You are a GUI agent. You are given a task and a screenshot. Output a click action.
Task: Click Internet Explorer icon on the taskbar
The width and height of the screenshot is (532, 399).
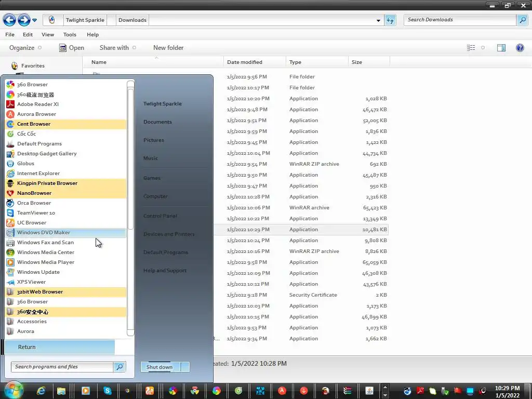[x=42, y=391]
